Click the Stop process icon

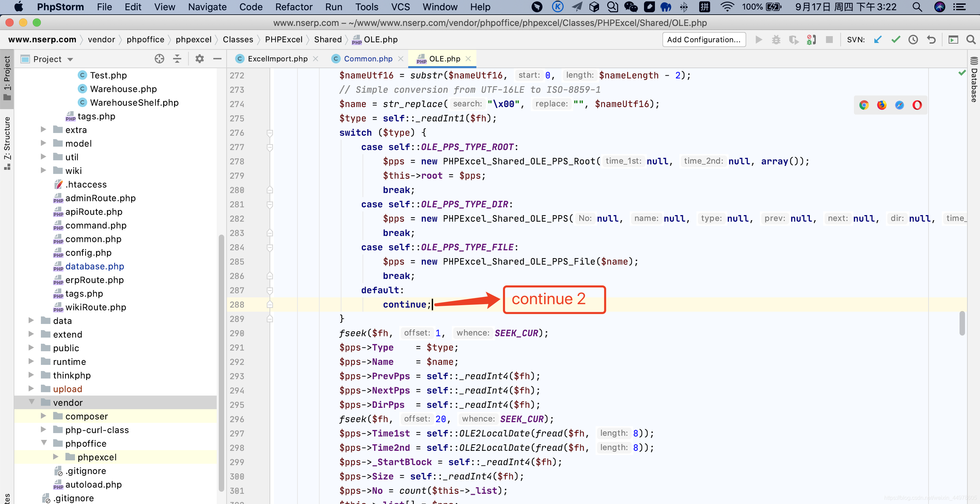coord(829,40)
